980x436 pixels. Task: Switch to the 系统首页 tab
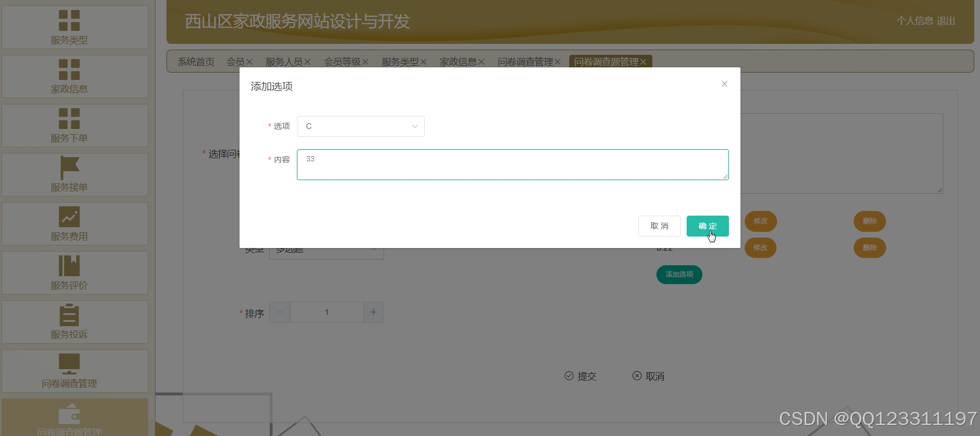(196, 62)
